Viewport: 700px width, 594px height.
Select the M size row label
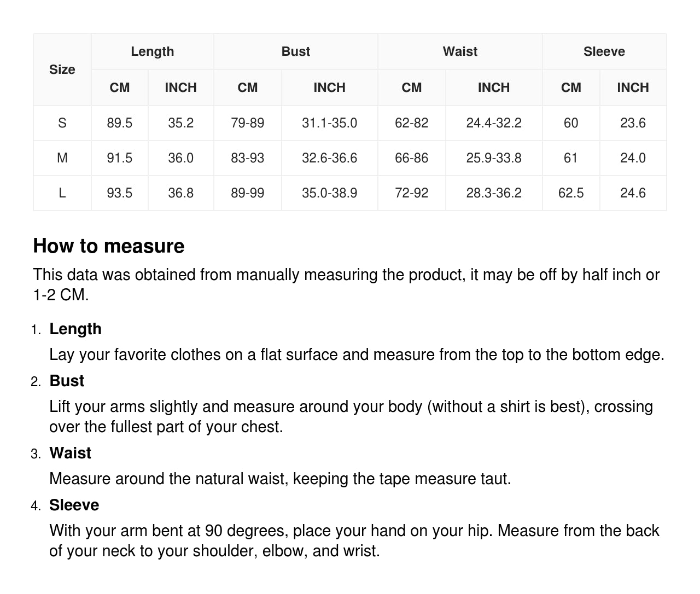coord(62,158)
